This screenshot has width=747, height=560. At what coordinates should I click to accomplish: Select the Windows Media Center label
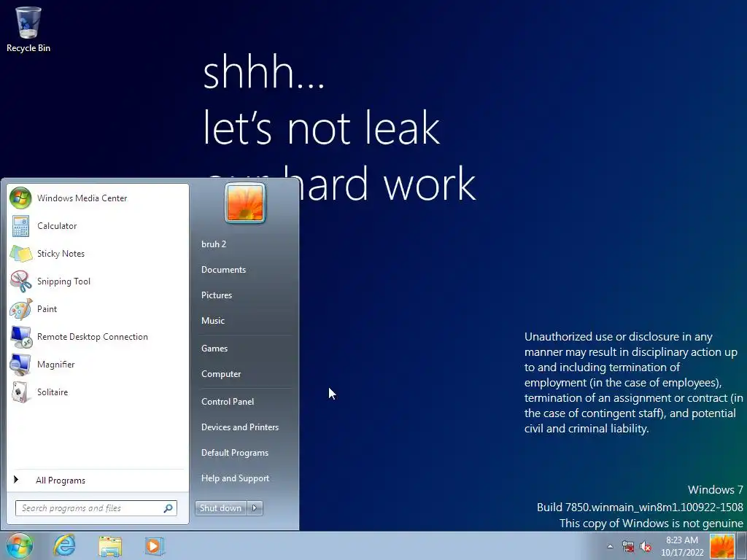82,198
